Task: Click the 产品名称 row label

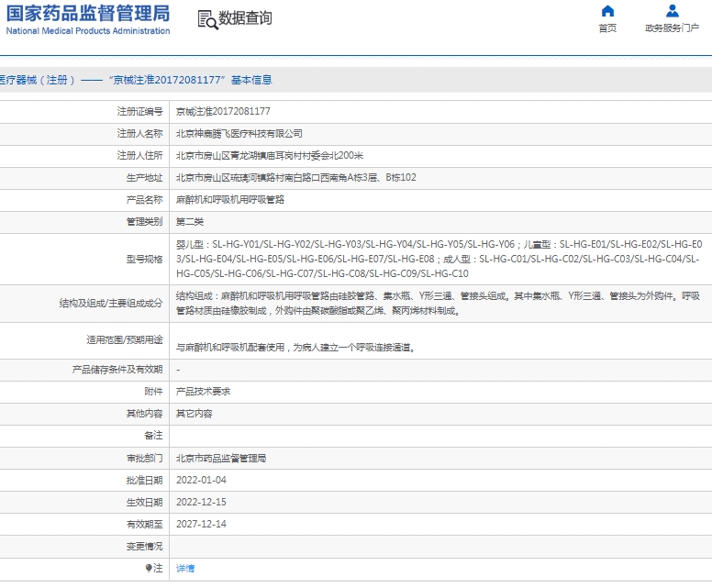Action: click(144, 200)
